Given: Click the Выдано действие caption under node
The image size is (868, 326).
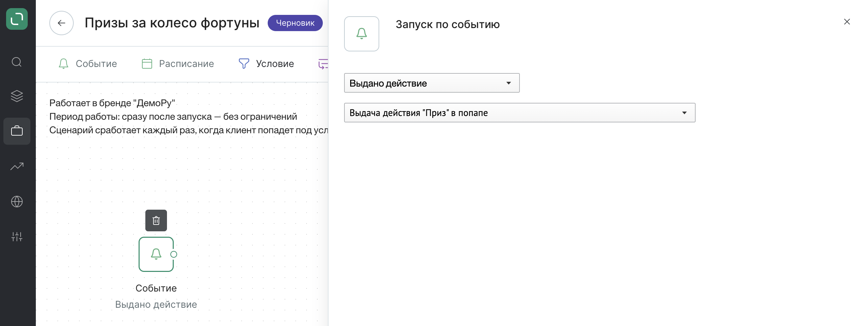Looking at the screenshot, I should pos(156,304).
